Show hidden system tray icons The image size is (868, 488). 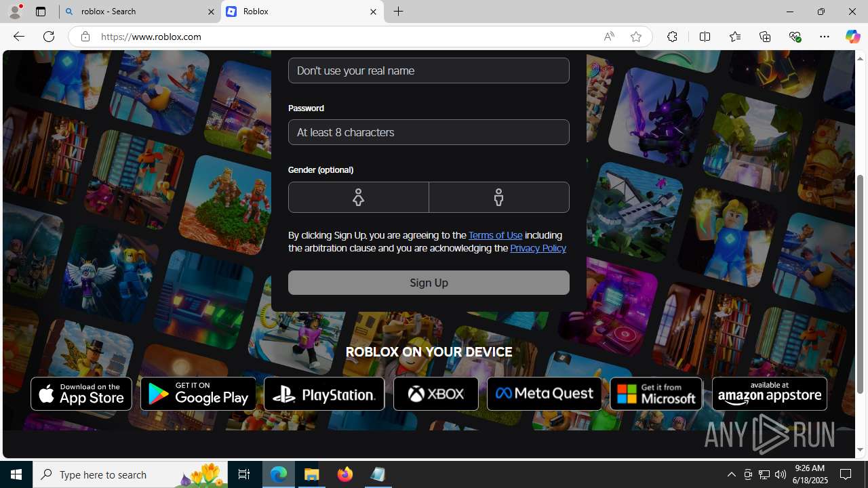click(731, 474)
